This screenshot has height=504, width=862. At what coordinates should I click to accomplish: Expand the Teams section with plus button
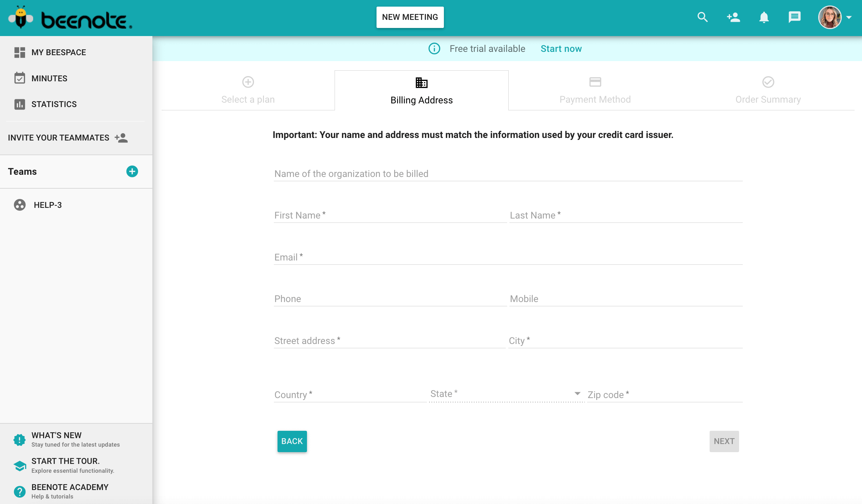coord(132,171)
